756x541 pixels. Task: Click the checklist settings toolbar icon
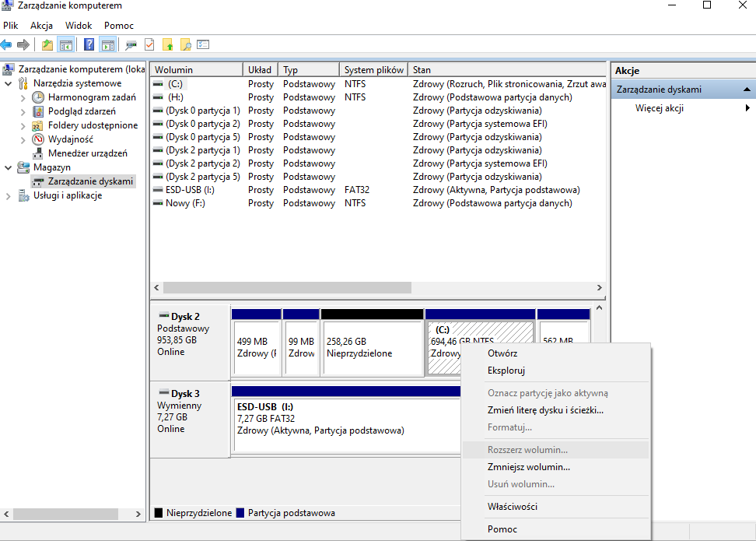203,45
